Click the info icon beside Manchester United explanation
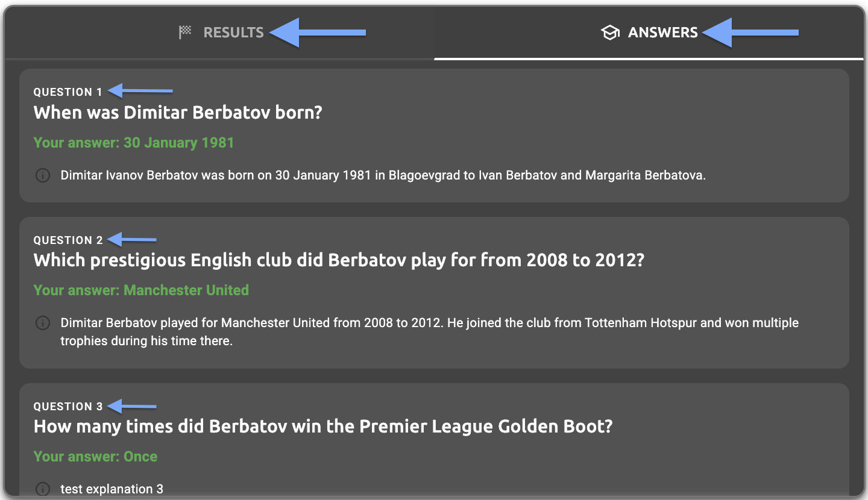 point(43,323)
